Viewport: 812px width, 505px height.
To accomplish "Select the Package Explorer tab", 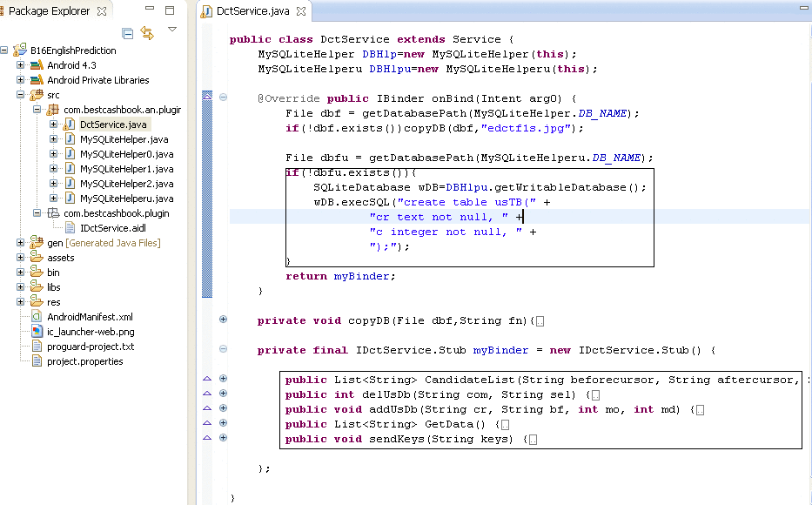I will pyautogui.click(x=50, y=10).
